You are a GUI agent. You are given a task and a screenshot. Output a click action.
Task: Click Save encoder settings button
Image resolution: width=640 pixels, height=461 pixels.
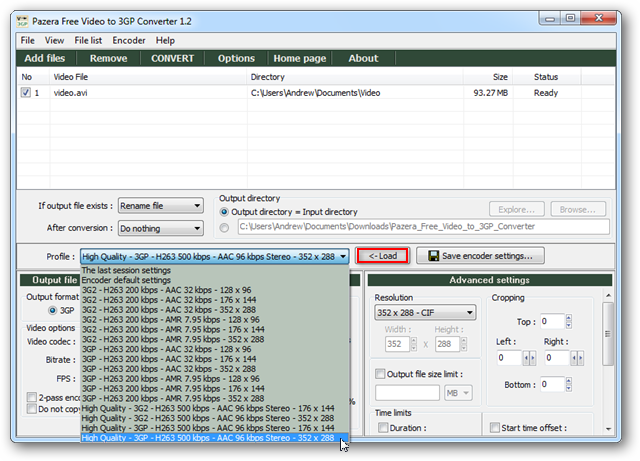click(480, 256)
